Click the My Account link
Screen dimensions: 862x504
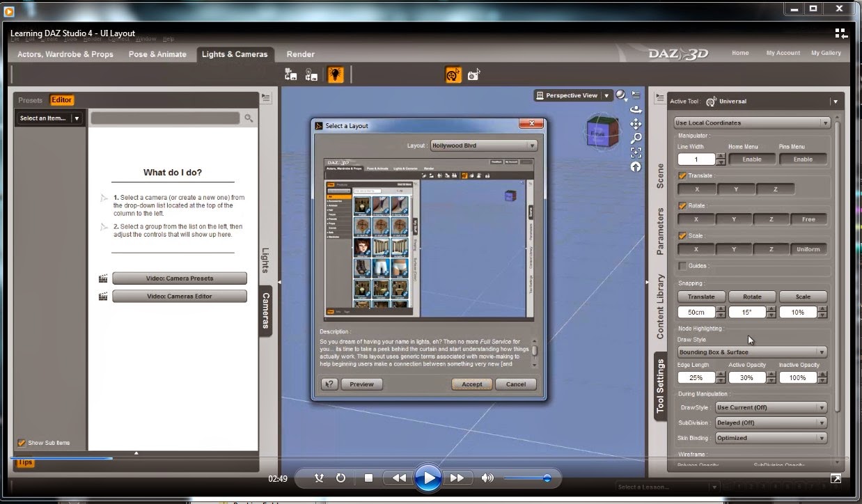[783, 53]
